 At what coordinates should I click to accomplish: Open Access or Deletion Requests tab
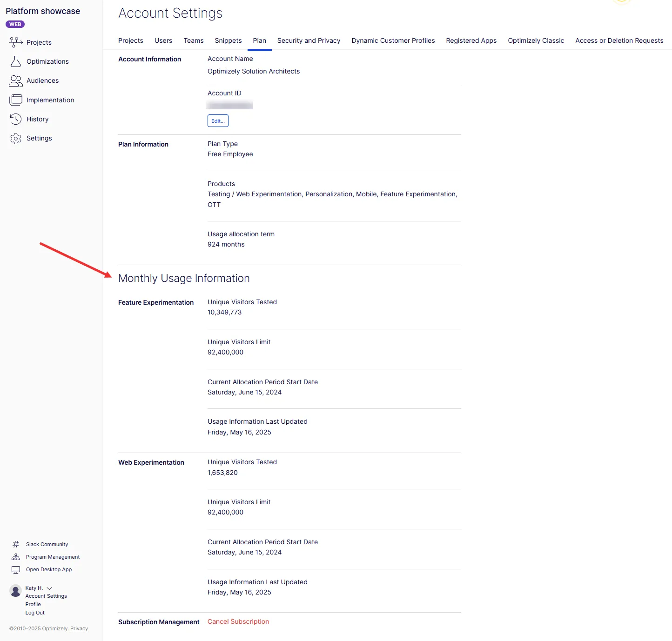click(x=619, y=40)
